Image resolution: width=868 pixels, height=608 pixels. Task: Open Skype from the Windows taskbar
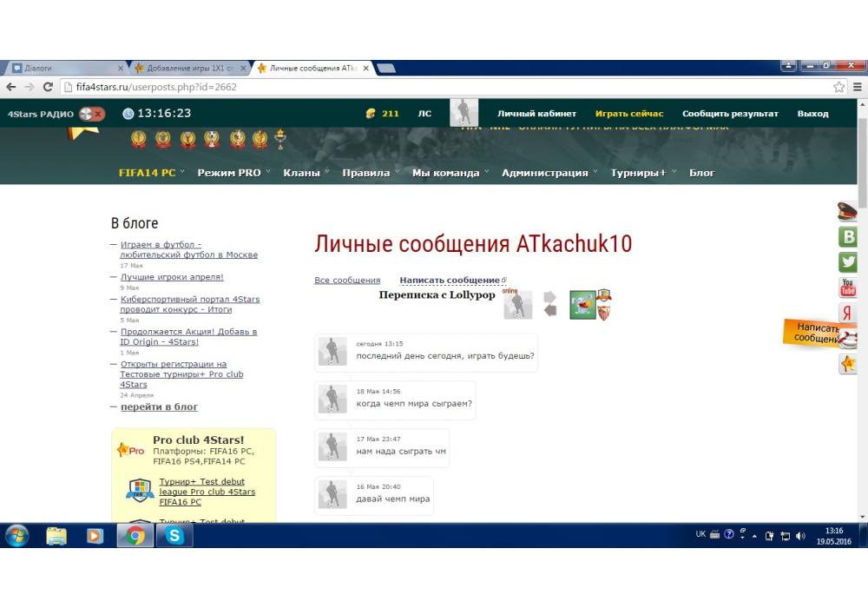(x=174, y=536)
